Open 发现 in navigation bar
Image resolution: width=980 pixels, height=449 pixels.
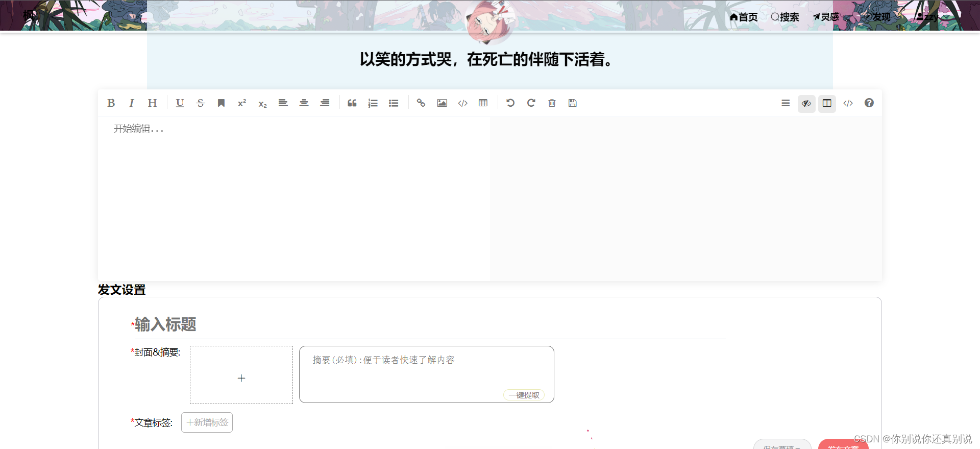877,17
